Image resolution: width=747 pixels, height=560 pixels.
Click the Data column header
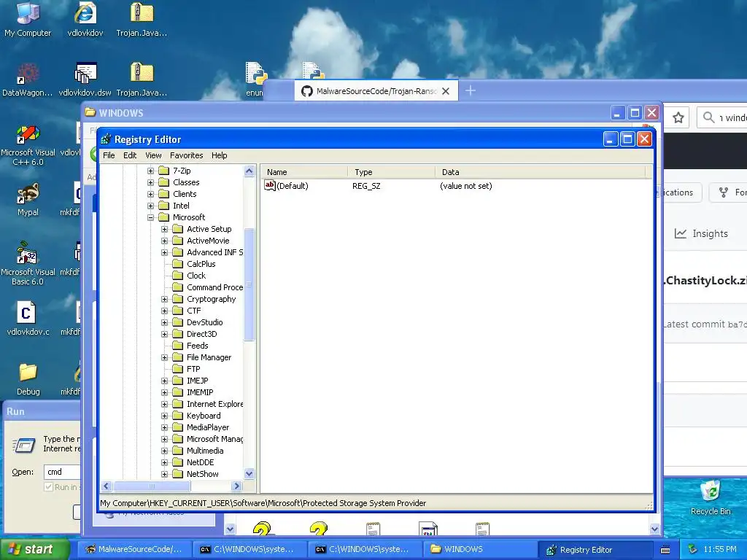(541, 172)
